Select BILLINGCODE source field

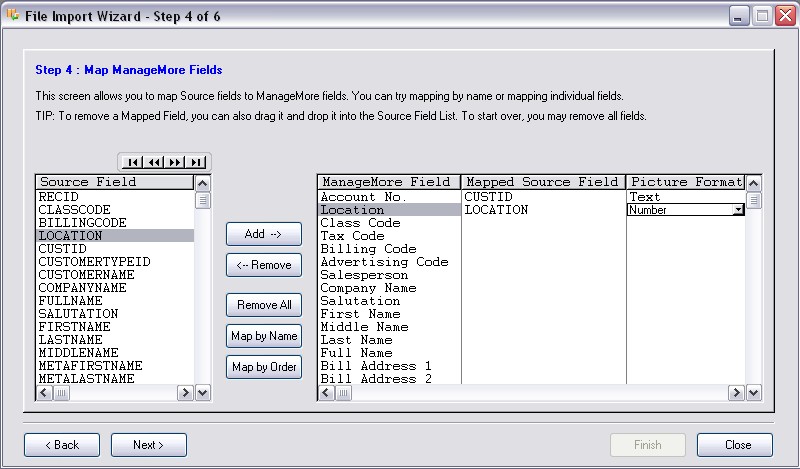click(115, 223)
